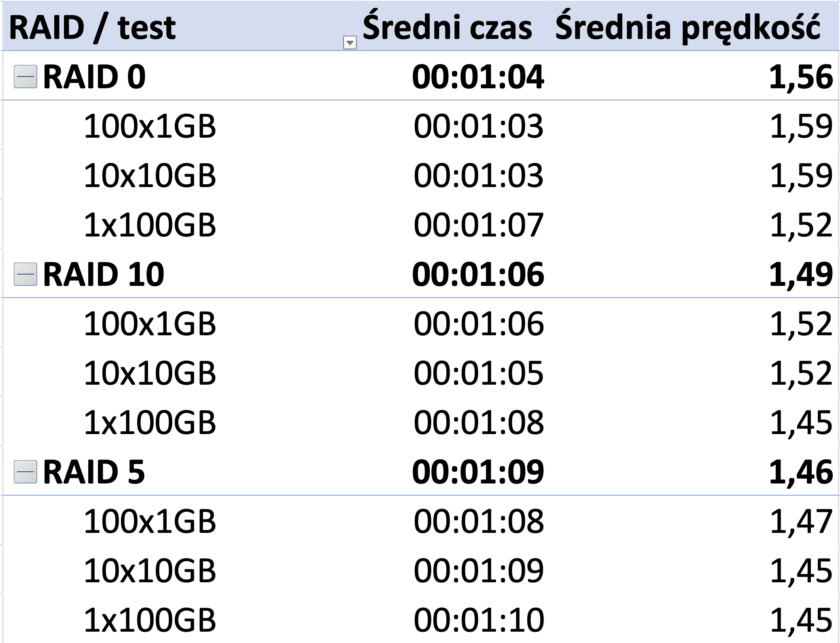Image resolution: width=840 pixels, height=643 pixels.
Task: Click RAID 10 average speed 1,49
Action: [x=801, y=274]
